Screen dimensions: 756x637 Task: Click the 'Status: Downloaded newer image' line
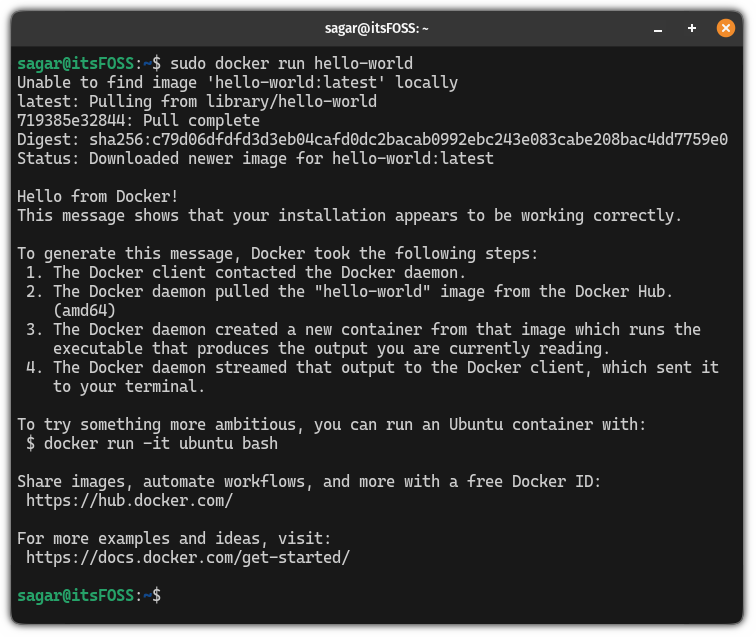coord(255,158)
